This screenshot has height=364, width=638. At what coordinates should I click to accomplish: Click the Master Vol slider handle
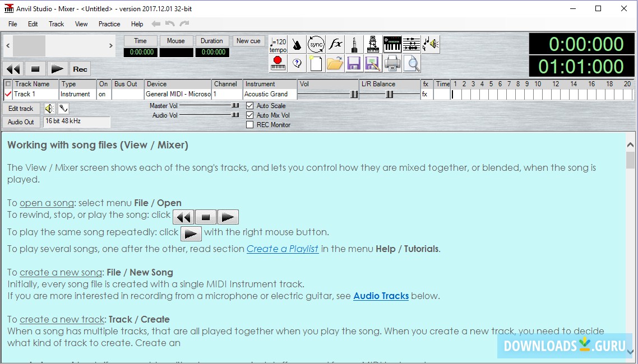click(235, 105)
